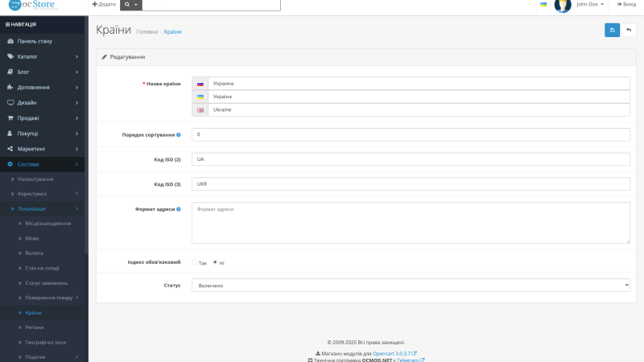Image resolution: width=644 pixels, height=362 pixels.
Task: Open the Мови menu item
Action: tap(43, 238)
